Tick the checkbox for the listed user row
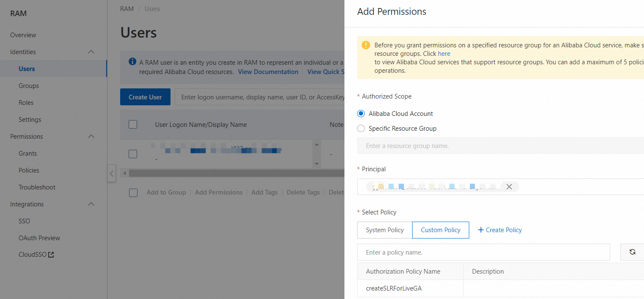 (133, 154)
